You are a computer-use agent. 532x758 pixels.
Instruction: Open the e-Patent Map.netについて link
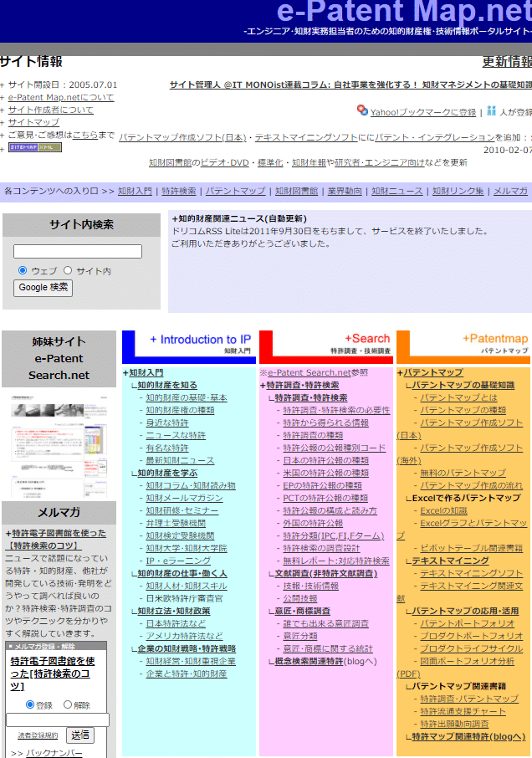click(61, 97)
